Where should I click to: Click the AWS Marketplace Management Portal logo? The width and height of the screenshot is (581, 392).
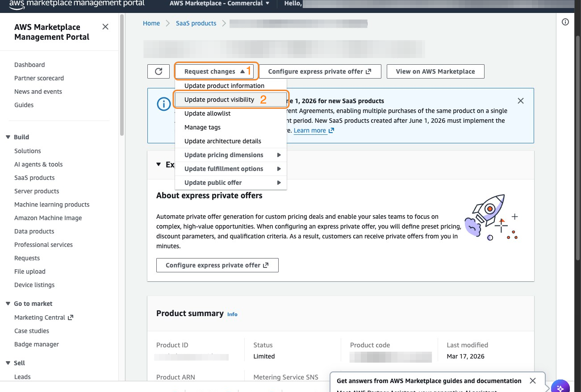point(77,4)
